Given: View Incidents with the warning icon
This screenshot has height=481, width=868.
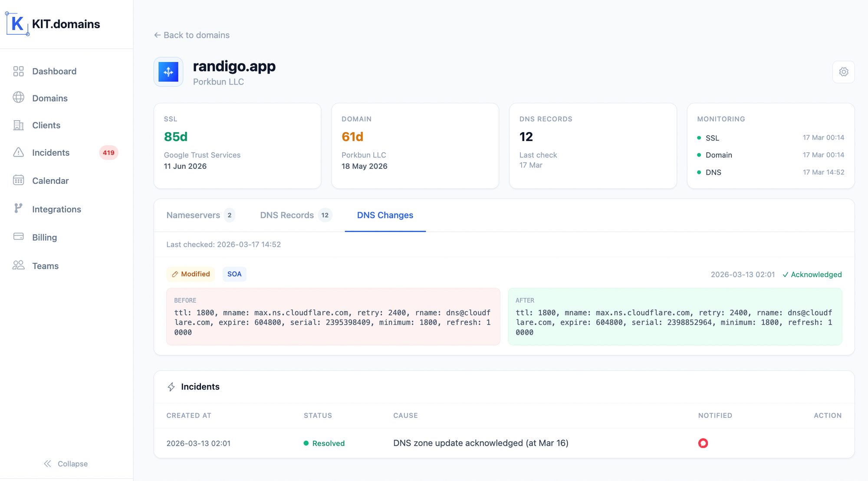Looking at the screenshot, I should tap(18, 153).
